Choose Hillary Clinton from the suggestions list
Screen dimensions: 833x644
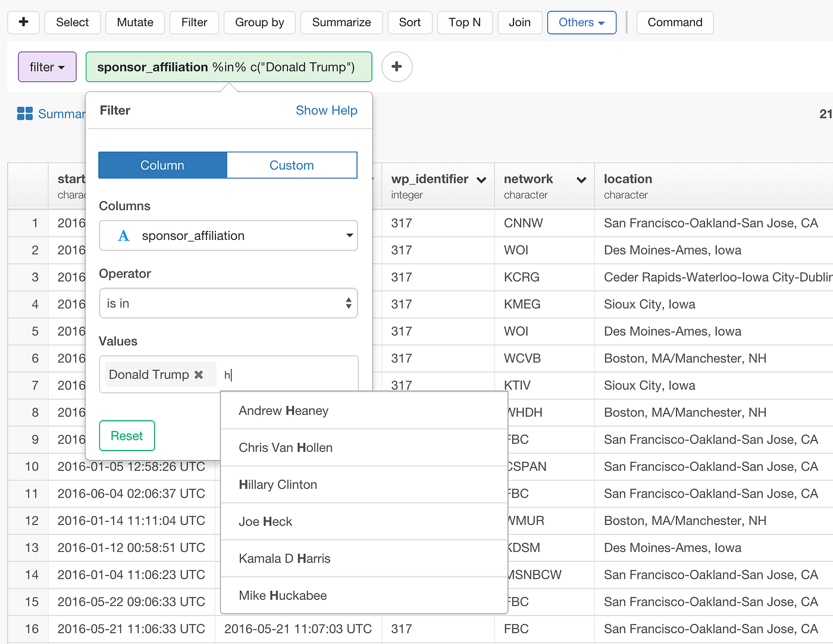(x=277, y=484)
